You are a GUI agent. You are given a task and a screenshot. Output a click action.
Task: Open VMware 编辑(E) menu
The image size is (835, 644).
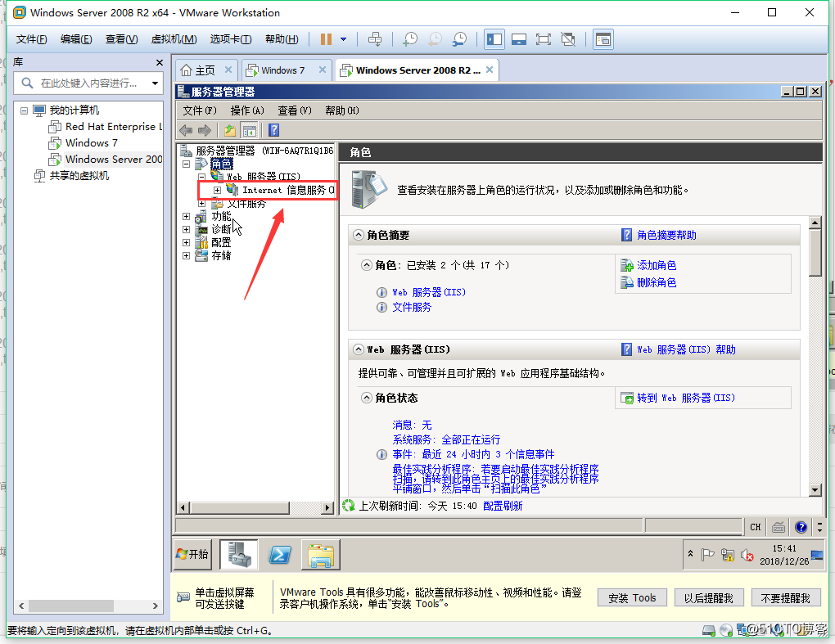[x=76, y=38]
